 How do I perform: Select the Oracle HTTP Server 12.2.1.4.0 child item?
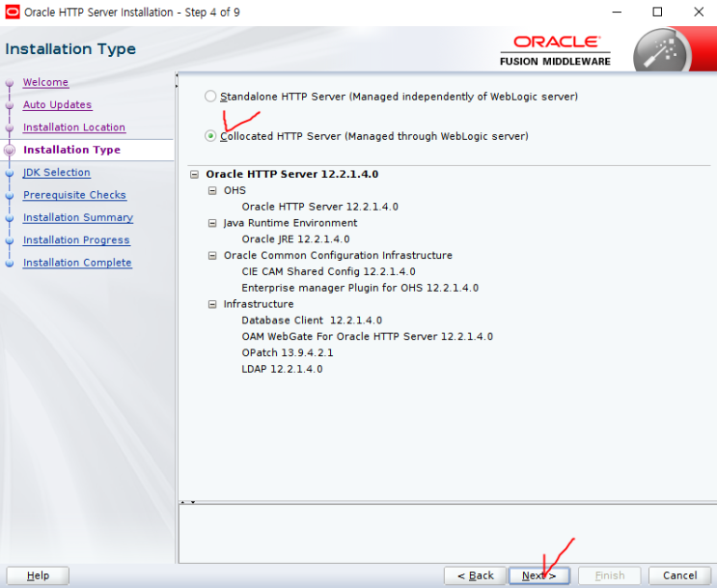click(320, 207)
